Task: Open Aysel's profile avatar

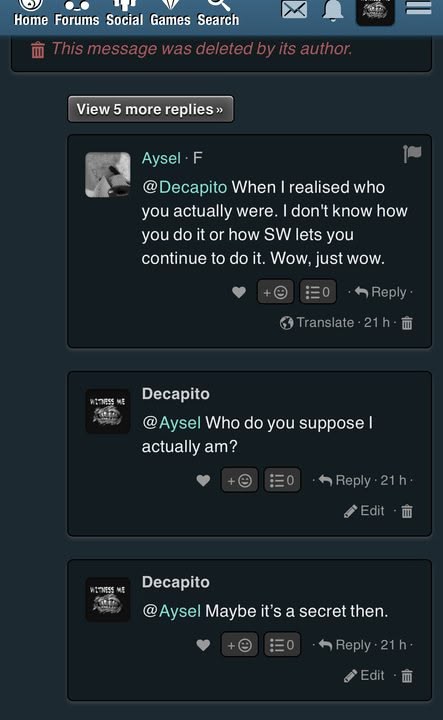Action: [108, 174]
